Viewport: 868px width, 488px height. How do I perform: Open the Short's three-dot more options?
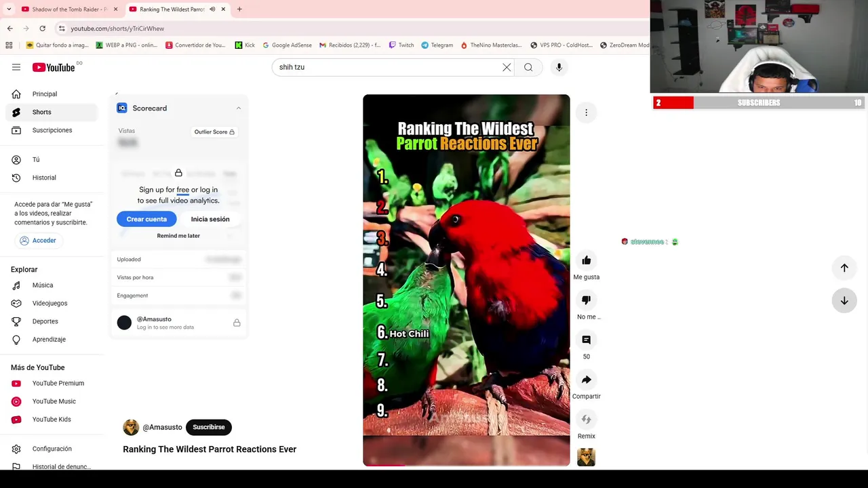(587, 113)
